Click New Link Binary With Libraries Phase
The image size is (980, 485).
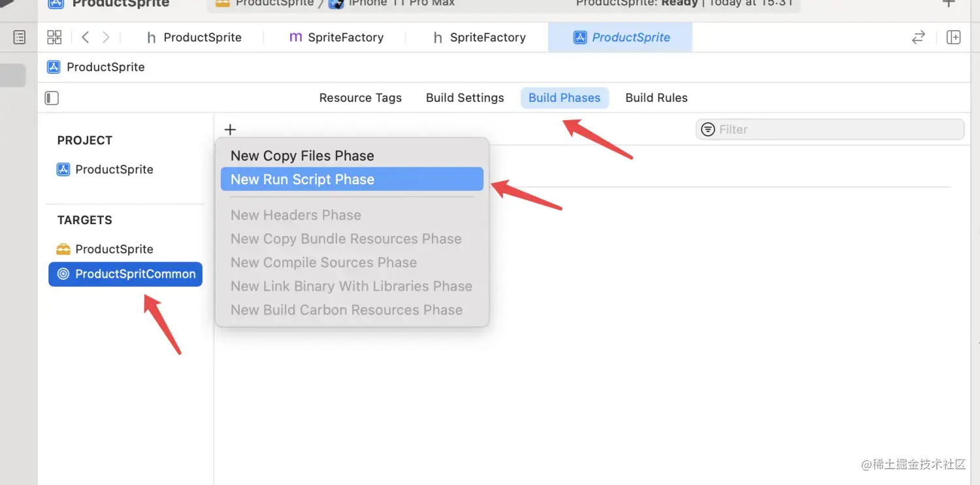[352, 286]
